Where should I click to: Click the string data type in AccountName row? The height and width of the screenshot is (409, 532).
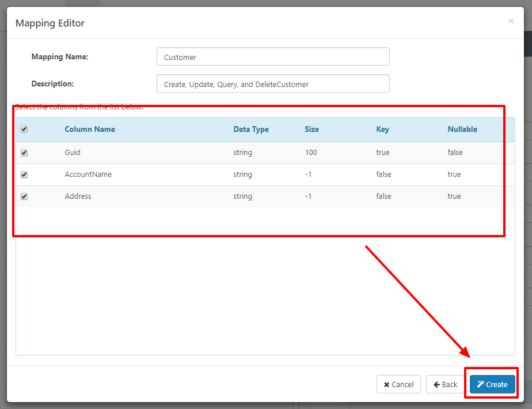click(242, 175)
